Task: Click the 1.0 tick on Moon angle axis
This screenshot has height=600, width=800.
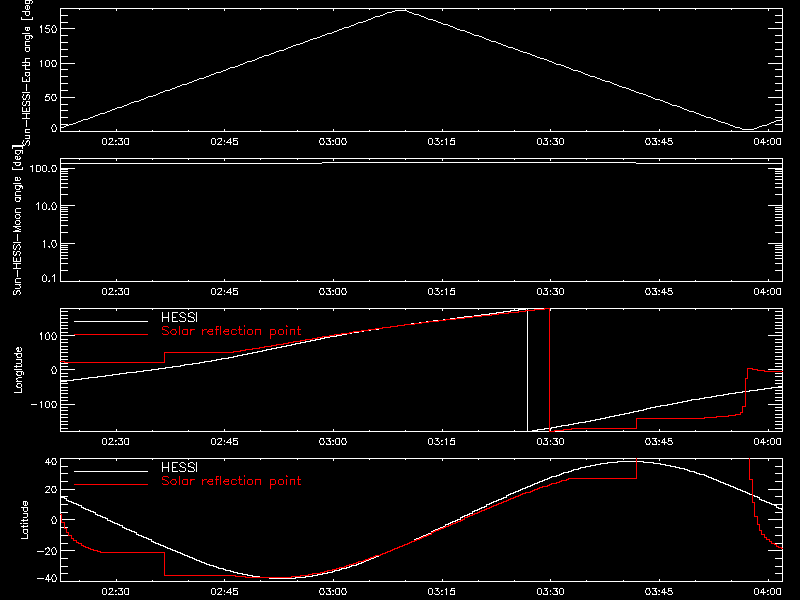Action: pyautogui.click(x=49, y=244)
